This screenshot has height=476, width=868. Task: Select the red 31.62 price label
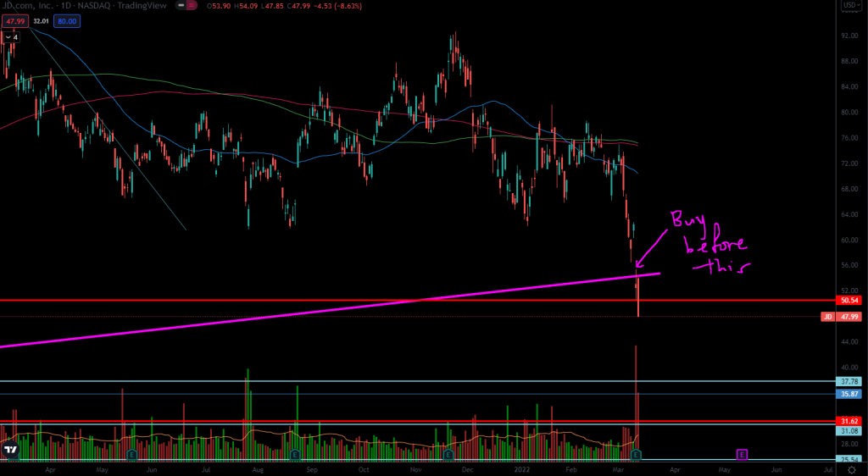click(x=849, y=421)
